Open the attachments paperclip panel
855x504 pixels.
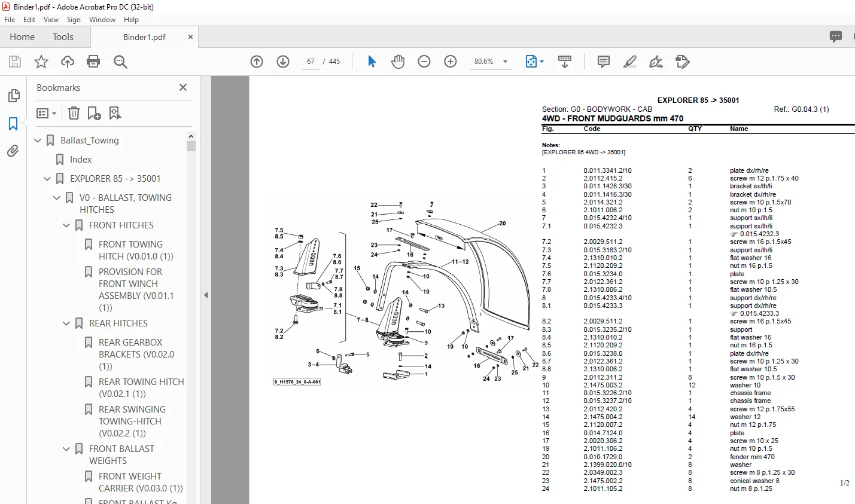coord(13,151)
